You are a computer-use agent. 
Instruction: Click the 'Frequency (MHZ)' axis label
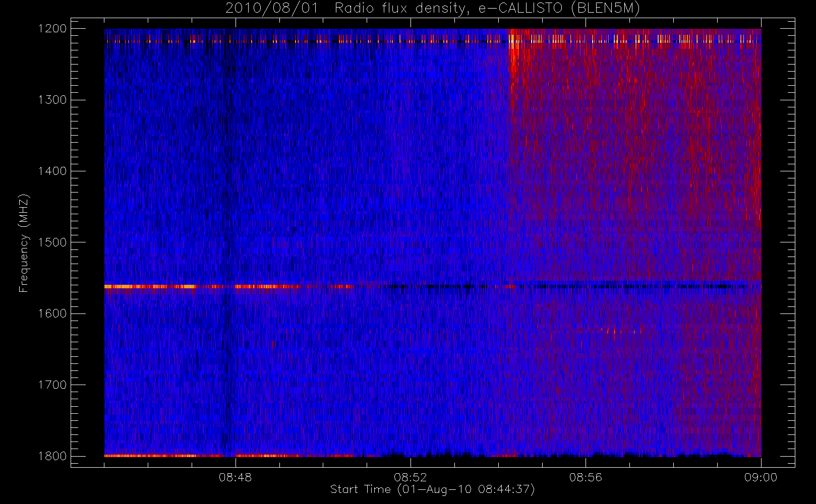(24, 243)
